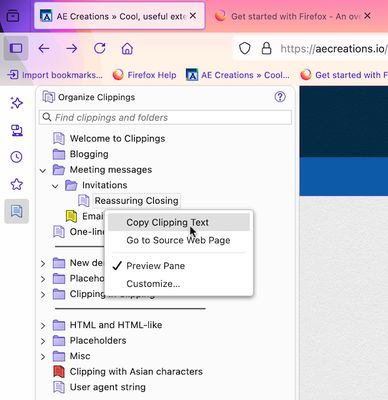
Task: Switch to Get started with Firefox tab
Action: coord(292,16)
